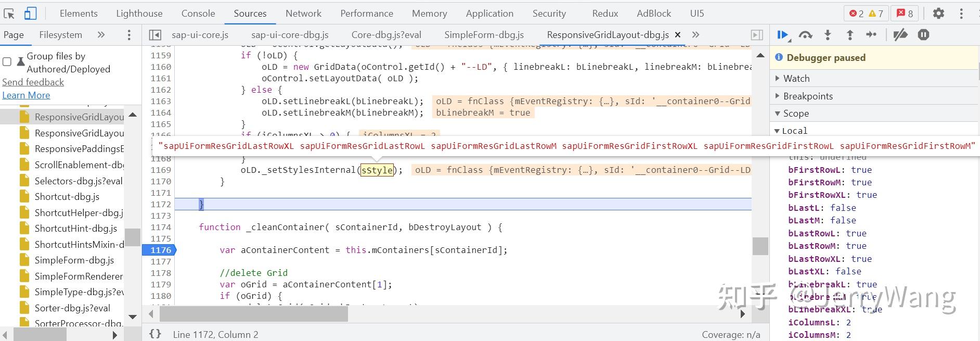Screen dimensions: 980x341
Task: Click the iColumnsL: 2 scope variable
Action: coord(820,323)
